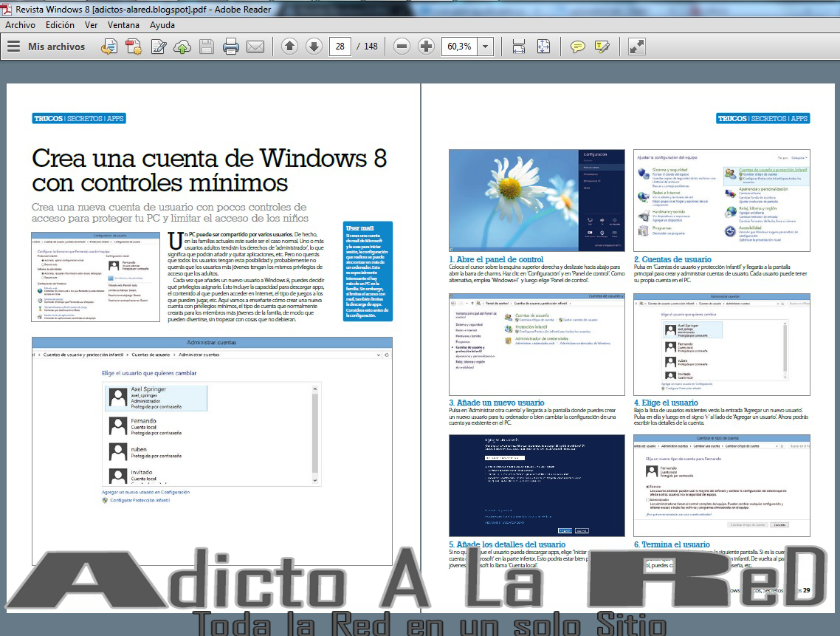Click the Fernando account entry
Screen dimensions: 840x636
pos(145,426)
